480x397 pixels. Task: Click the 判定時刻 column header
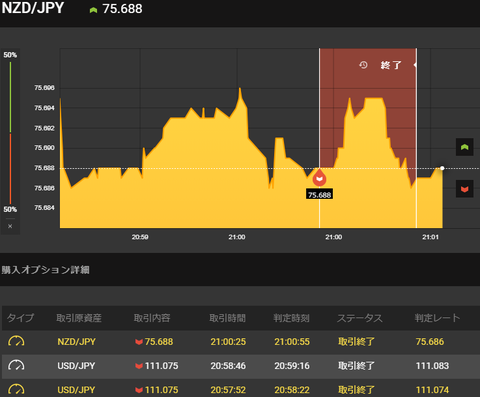tap(292, 318)
